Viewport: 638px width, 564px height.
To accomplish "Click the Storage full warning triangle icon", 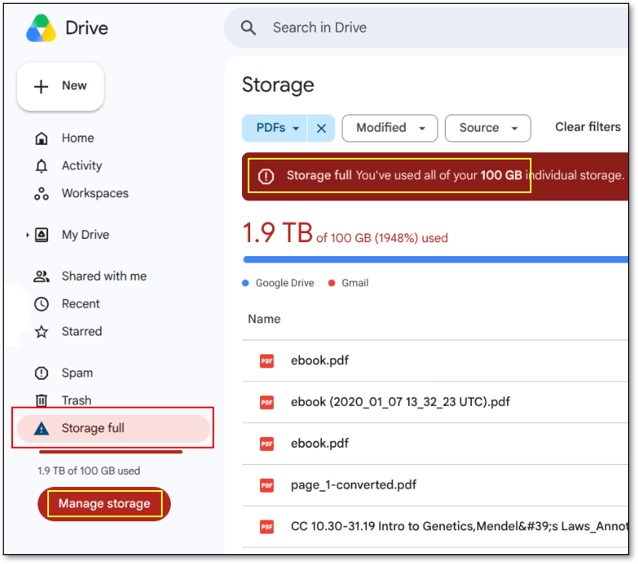I will (x=42, y=428).
